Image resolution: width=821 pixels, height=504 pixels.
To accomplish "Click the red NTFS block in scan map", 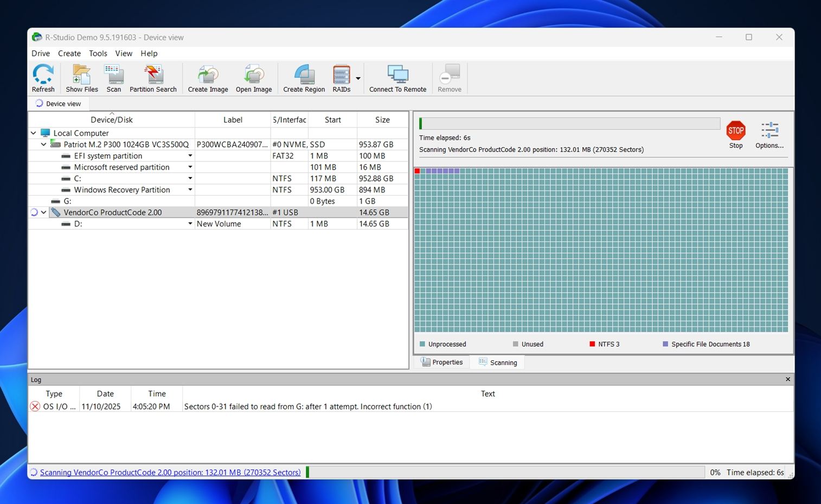I will point(418,171).
